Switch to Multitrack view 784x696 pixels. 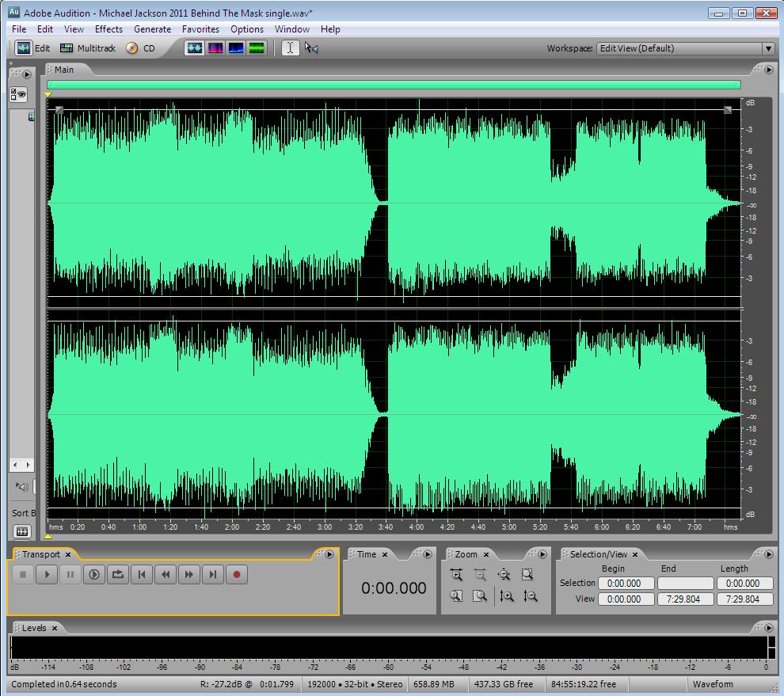click(x=88, y=48)
